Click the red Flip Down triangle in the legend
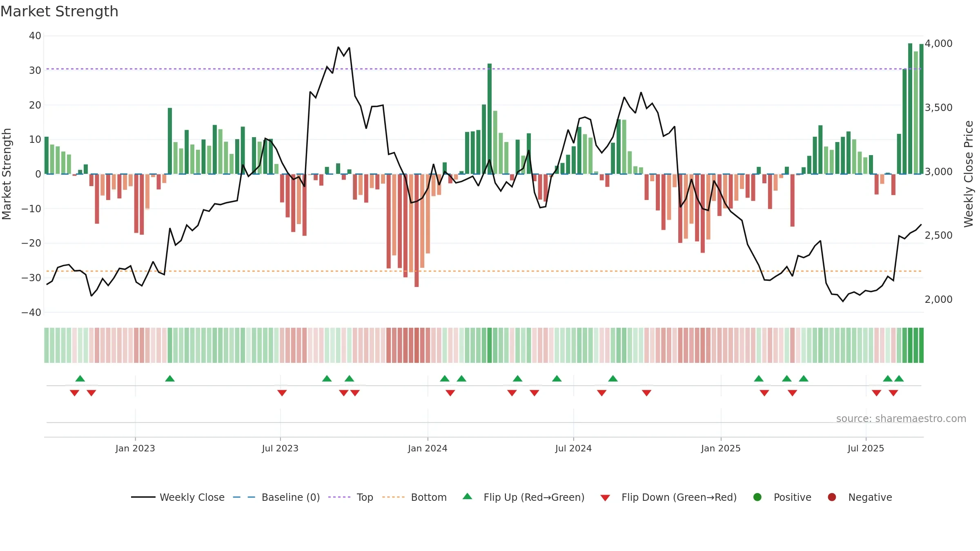Viewport: 980px width, 551px height. pyautogui.click(x=605, y=498)
